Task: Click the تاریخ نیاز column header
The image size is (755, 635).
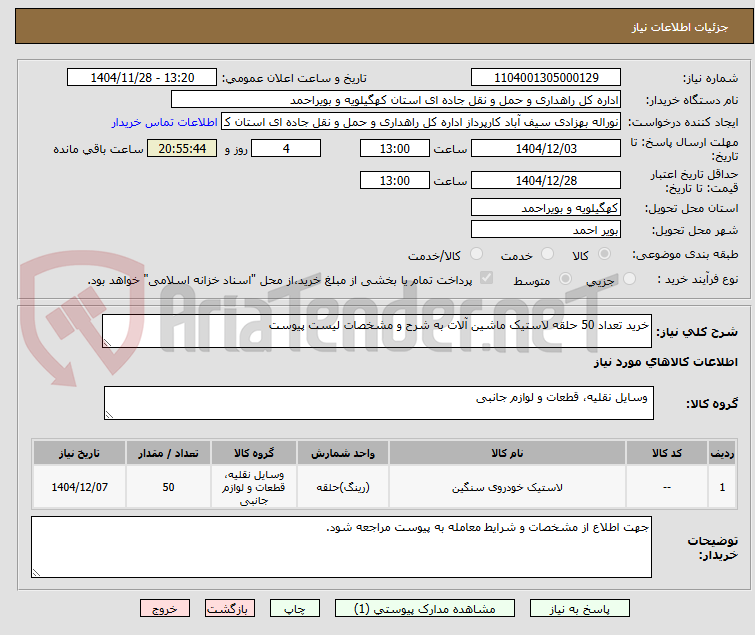Action: 79,453
